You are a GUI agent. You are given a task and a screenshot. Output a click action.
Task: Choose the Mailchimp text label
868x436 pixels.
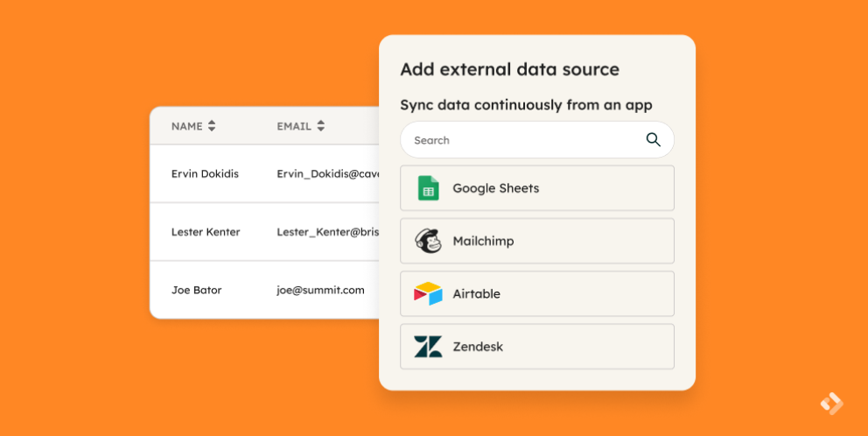[x=483, y=242]
